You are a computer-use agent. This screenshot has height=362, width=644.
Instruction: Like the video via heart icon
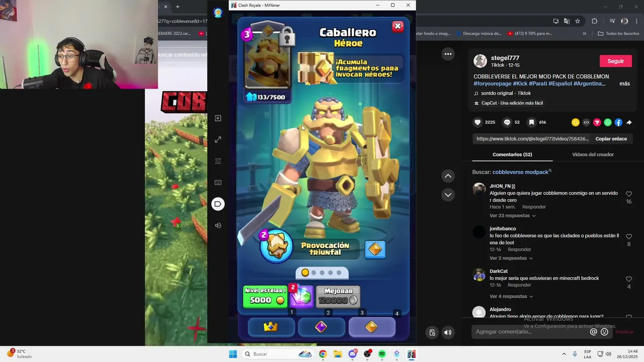tap(477, 122)
